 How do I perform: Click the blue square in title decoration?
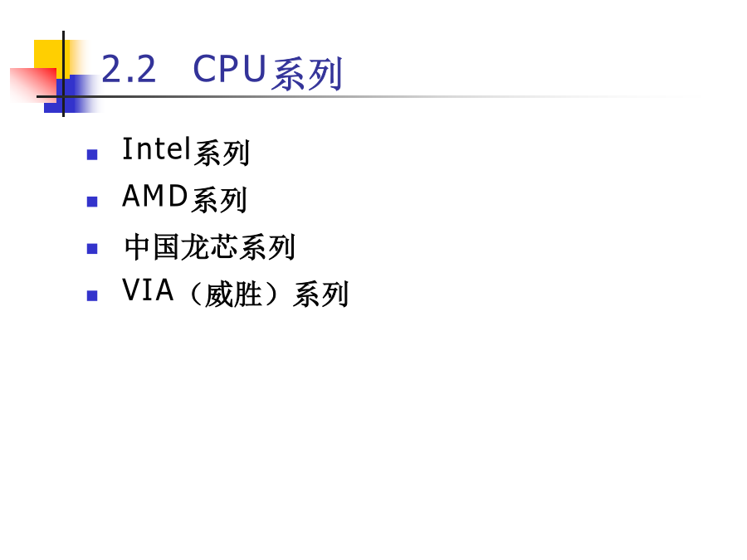click(71, 95)
